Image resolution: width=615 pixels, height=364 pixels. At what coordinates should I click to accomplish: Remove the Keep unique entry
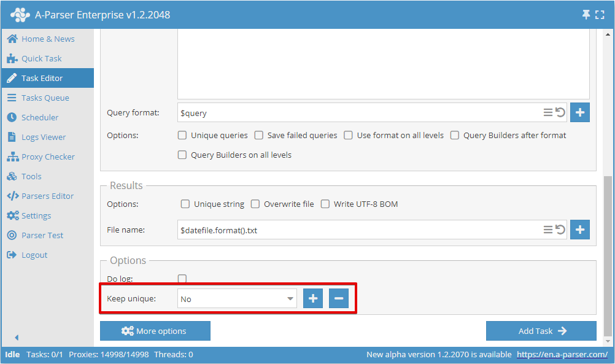(338, 298)
